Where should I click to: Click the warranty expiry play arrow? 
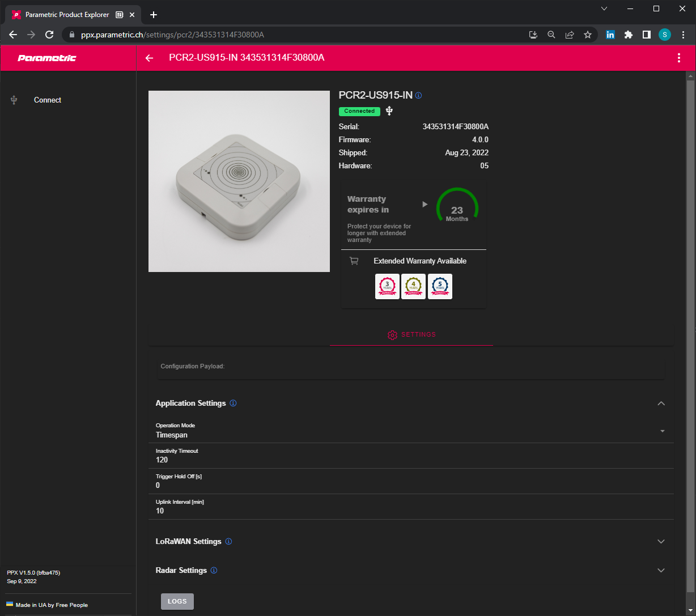(425, 205)
